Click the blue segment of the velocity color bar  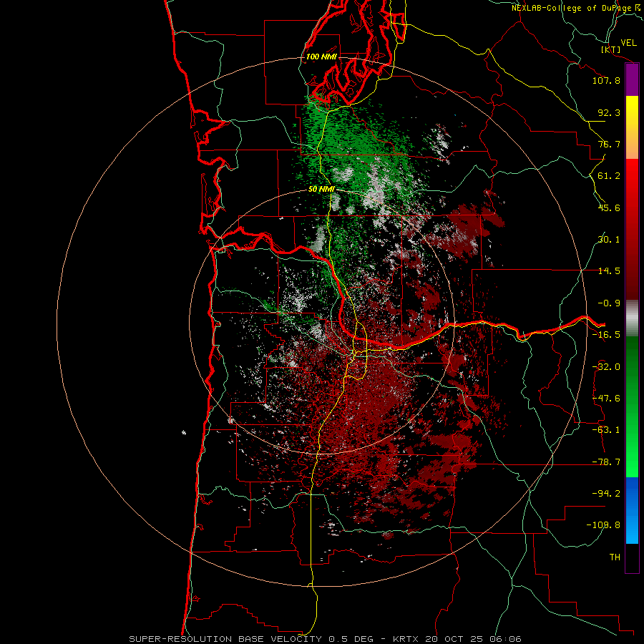pos(632,510)
